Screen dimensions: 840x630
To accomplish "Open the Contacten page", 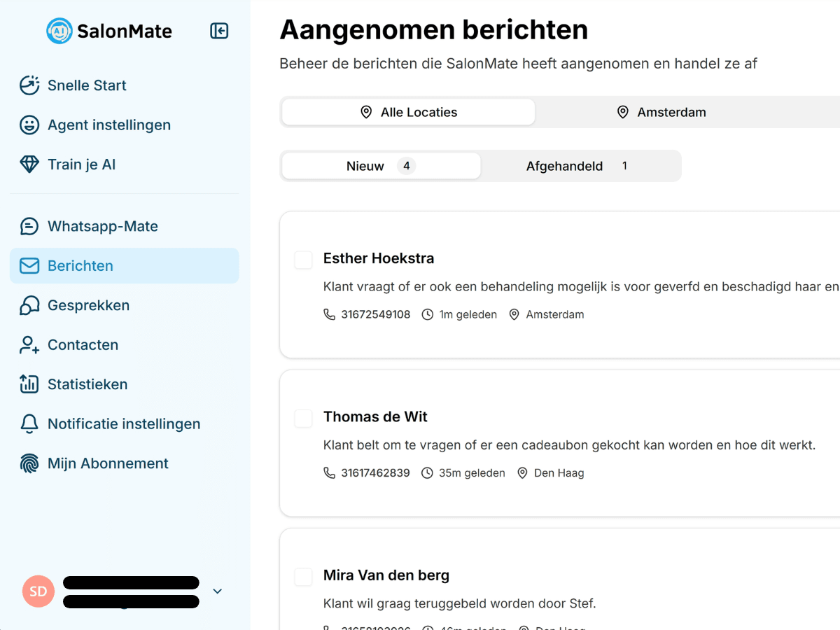I will 83,344.
